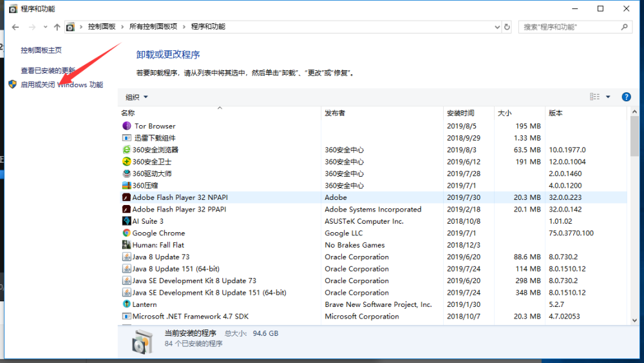Click the view layout icon
This screenshot has height=363, width=644.
pos(594,97)
